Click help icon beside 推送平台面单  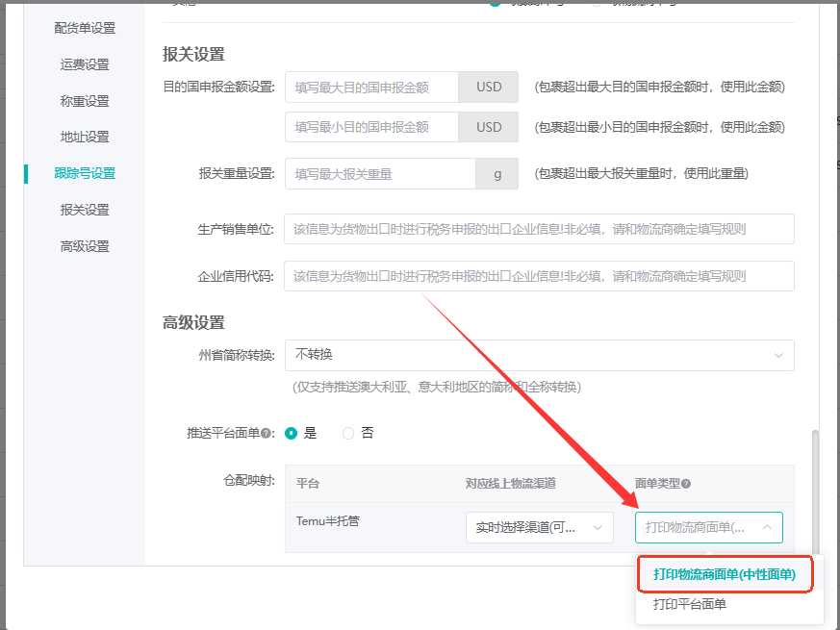click(x=266, y=433)
